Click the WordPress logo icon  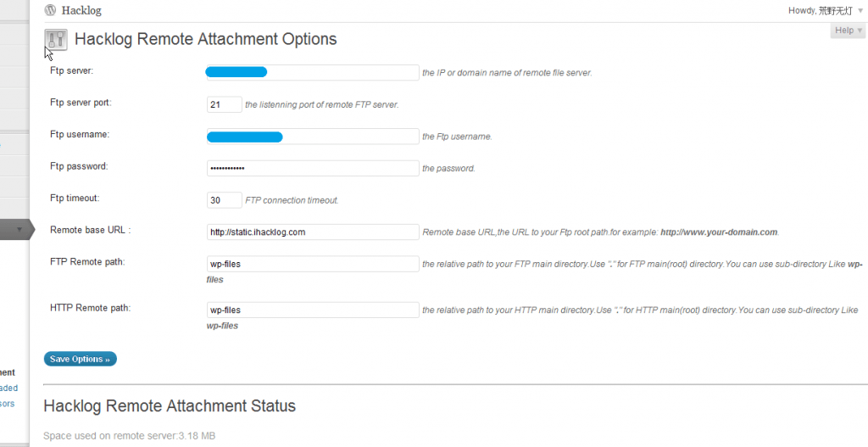[51, 10]
